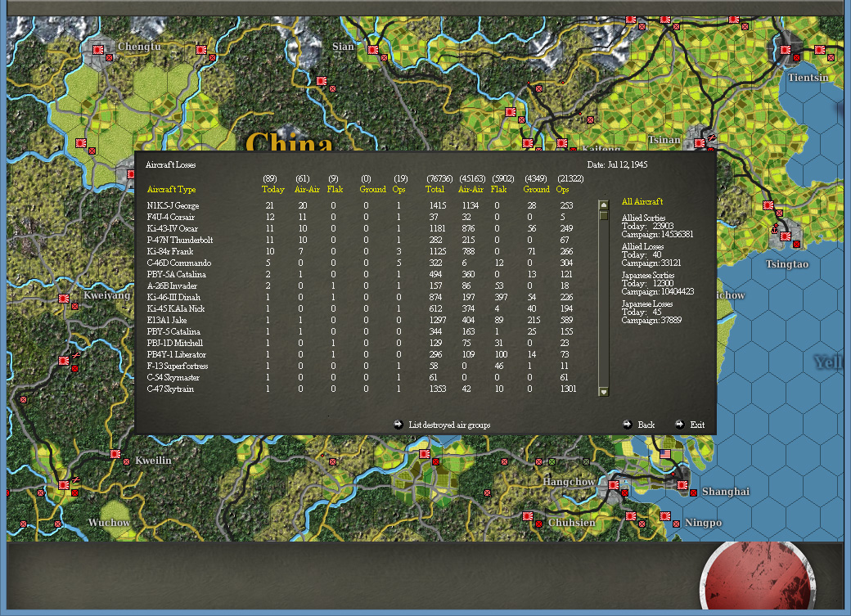Select the F-13 Superfortress row
Image resolution: width=851 pixels, height=616 pixels.
361,366
